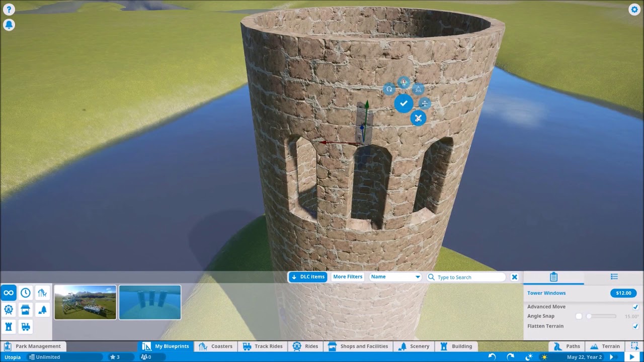Toggle the Angle Snap checkbox
Screen dimensions: 644x362
579,316
